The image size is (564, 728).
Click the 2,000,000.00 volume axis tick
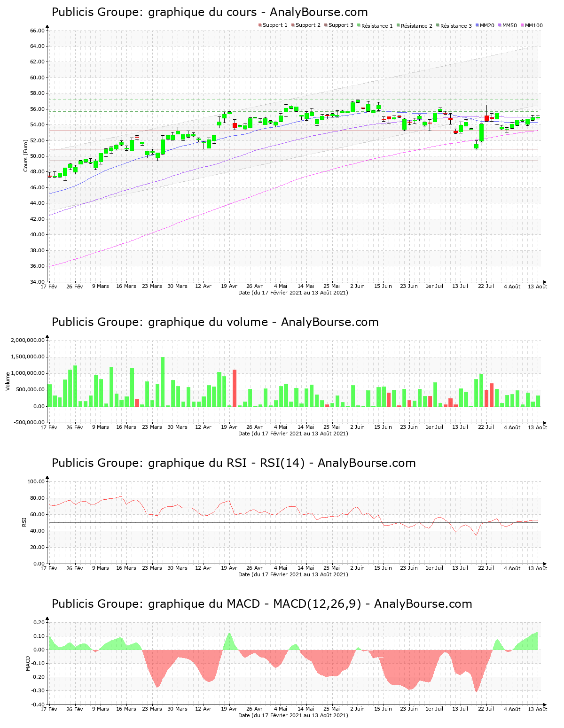[28, 340]
